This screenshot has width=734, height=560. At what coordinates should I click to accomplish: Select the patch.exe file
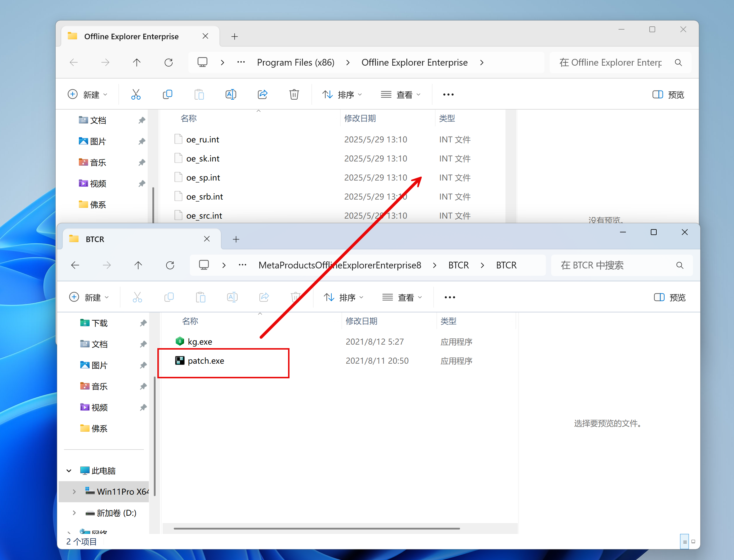pos(206,361)
